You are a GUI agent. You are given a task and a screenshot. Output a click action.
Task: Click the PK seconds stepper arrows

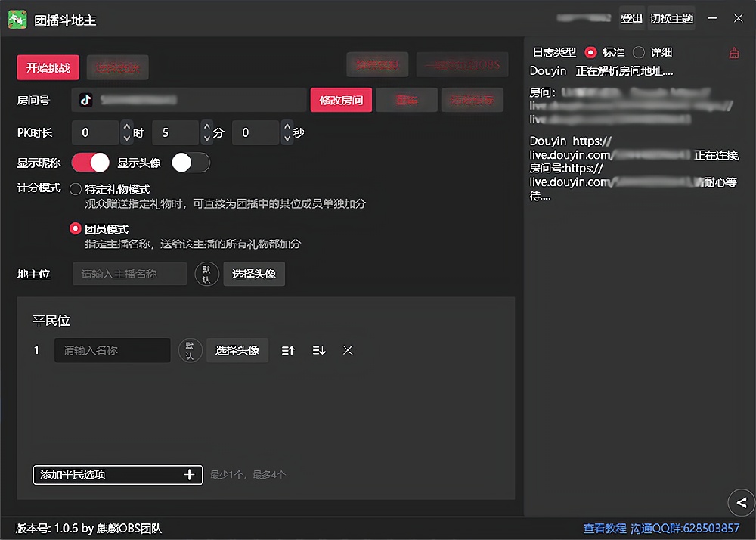[287, 132]
